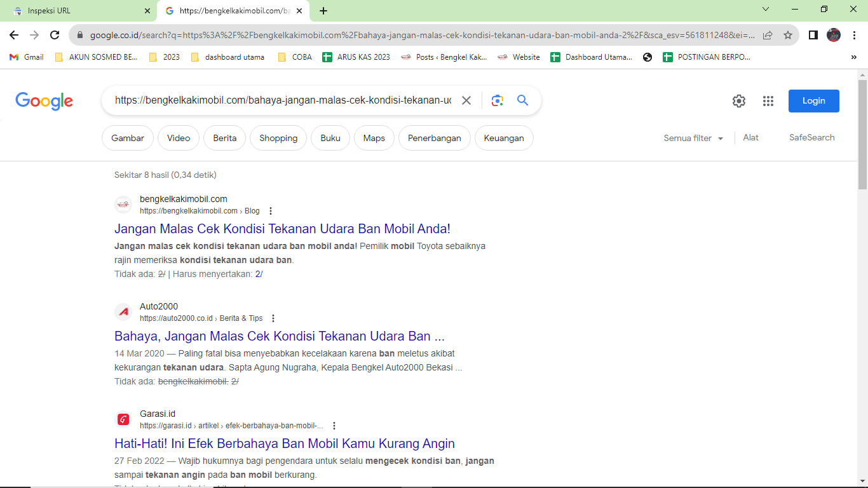868x488 pixels.
Task: Show more bookmarks with the double chevron
Action: pos(853,57)
